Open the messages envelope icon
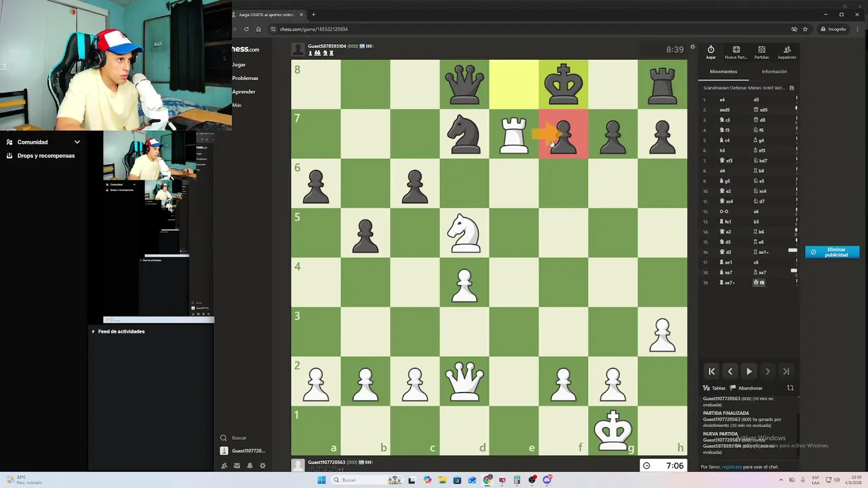The width and height of the screenshot is (868, 488). pyautogui.click(x=237, y=466)
